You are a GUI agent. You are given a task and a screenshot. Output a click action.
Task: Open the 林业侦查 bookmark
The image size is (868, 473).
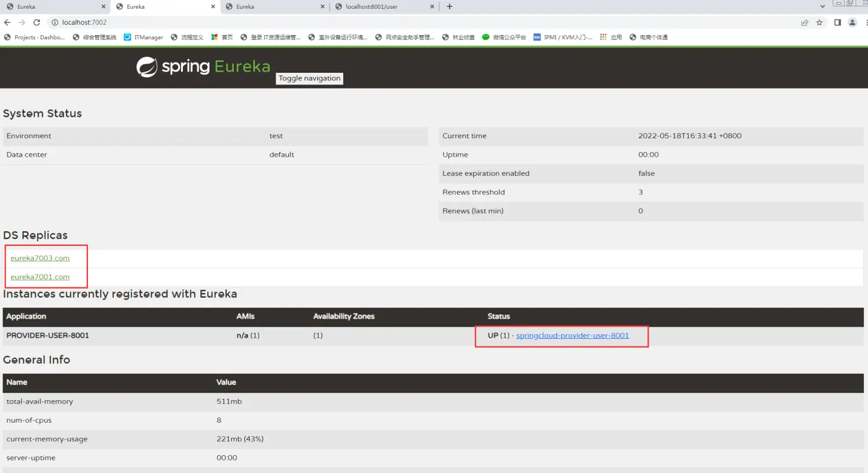coord(458,37)
